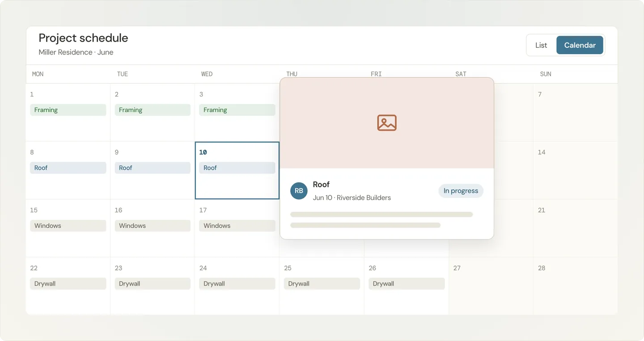Screen dimensions: 644x341
Task: Select day number 14 in the calendar
Action: 542,152
